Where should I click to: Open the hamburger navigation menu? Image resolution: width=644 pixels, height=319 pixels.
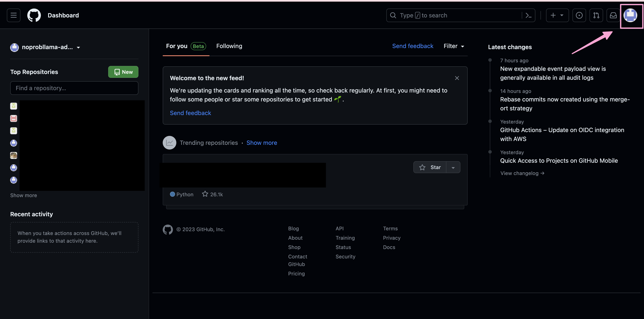click(x=13, y=15)
